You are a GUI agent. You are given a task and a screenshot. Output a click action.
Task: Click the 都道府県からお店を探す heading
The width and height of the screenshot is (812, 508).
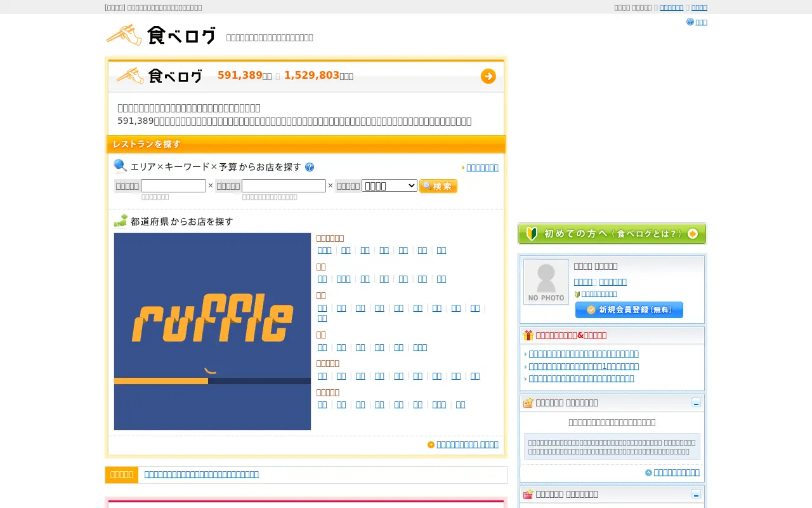[x=182, y=222]
